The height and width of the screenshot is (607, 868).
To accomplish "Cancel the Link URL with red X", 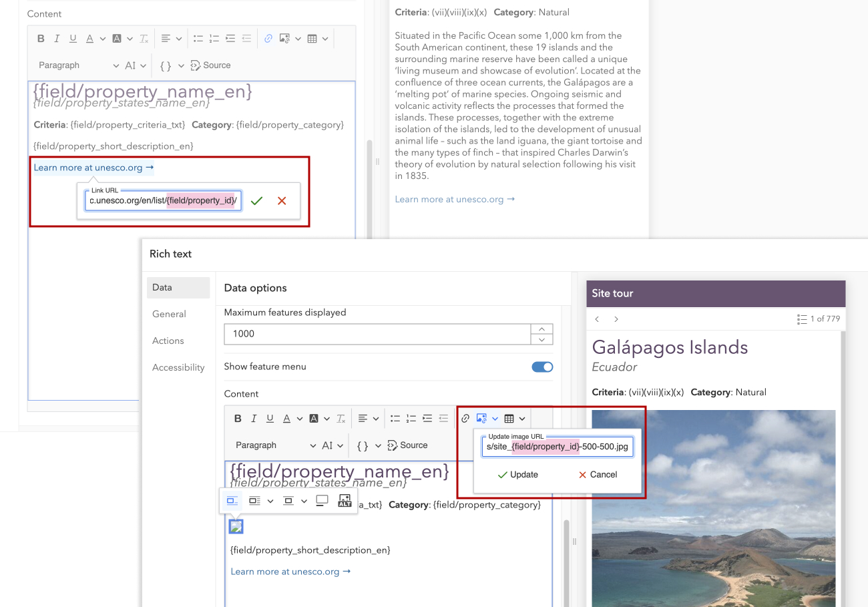I will (282, 200).
